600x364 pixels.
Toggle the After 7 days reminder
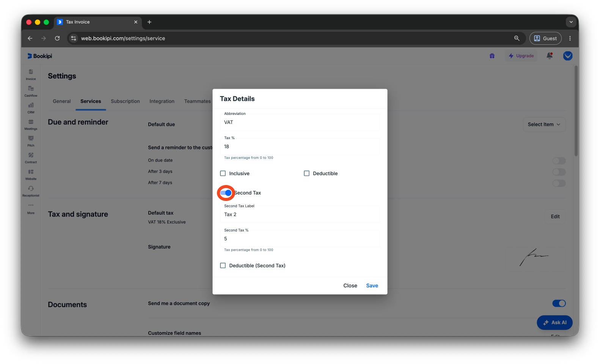click(x=559, y=183)
